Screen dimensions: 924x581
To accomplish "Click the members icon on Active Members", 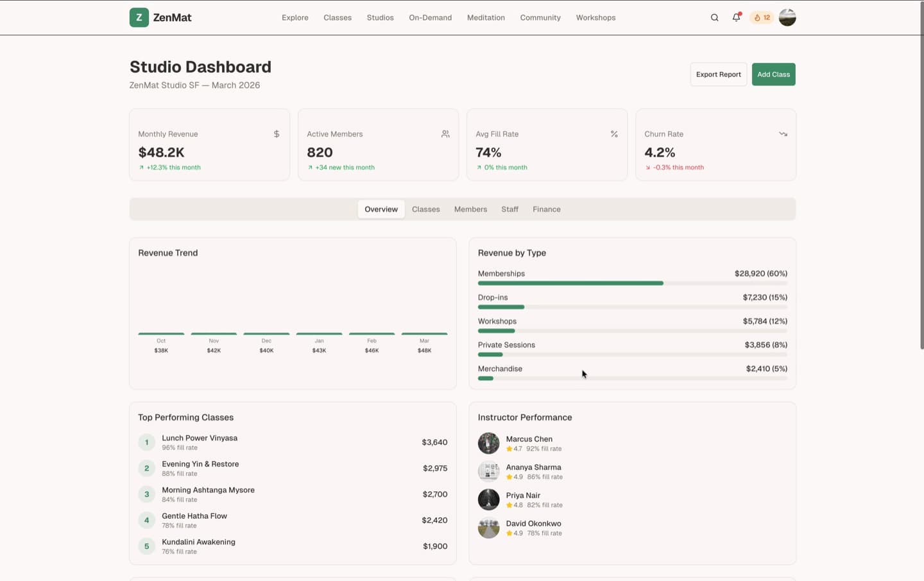I will pos(445,134).
